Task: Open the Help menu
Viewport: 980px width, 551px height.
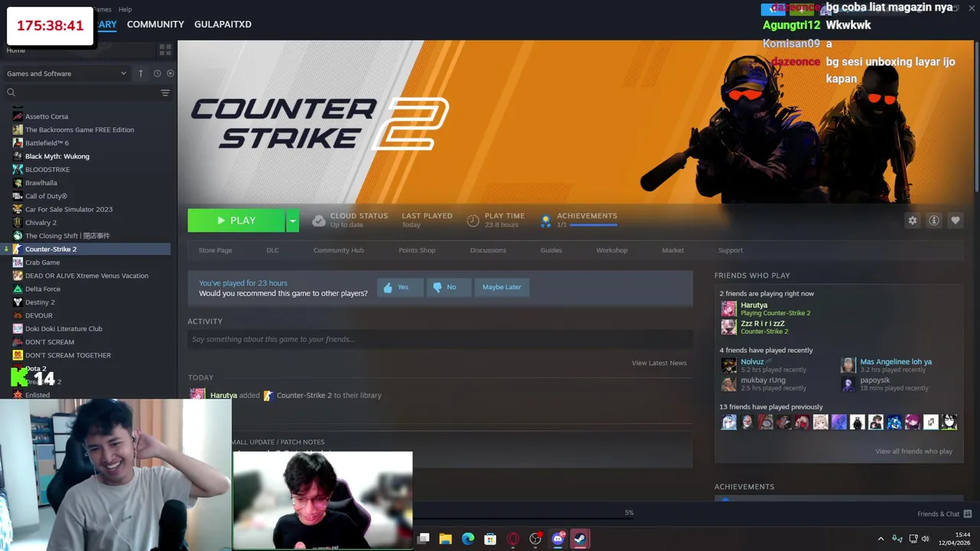Action: 126,9
